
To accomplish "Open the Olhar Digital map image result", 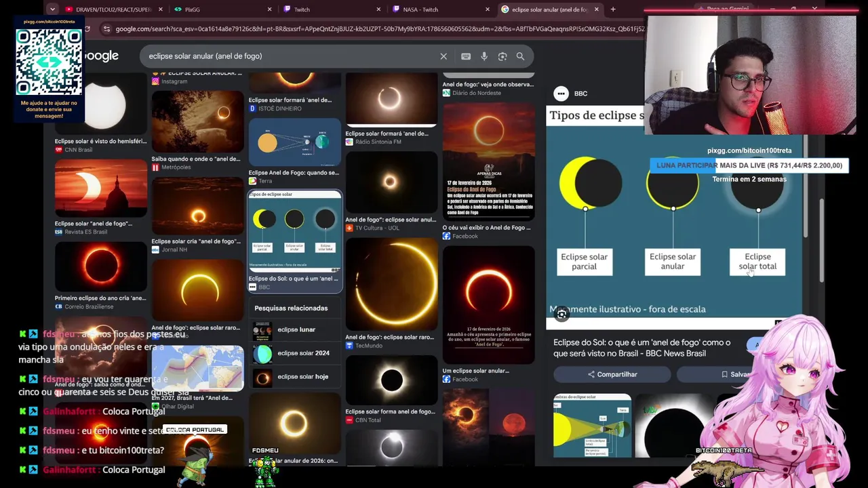I will 197,368.
